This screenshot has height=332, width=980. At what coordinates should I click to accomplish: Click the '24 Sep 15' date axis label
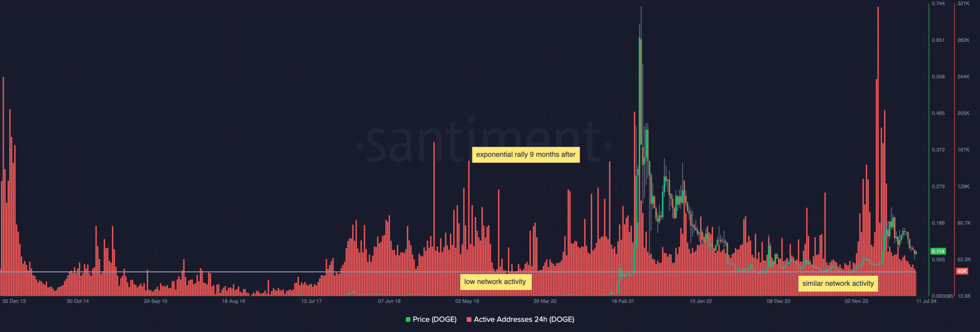(155, 301)
